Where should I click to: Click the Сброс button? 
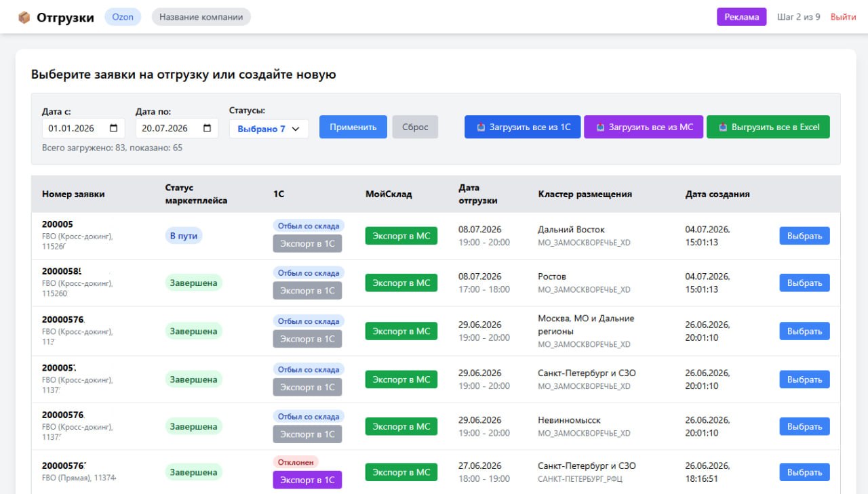coord(415,127)
